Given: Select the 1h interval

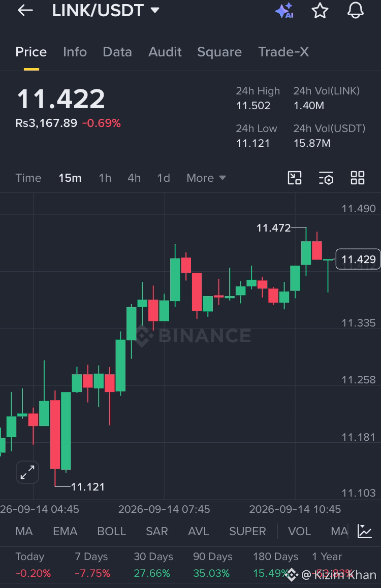Looking at the screenshot, I should tap(105, 178).
